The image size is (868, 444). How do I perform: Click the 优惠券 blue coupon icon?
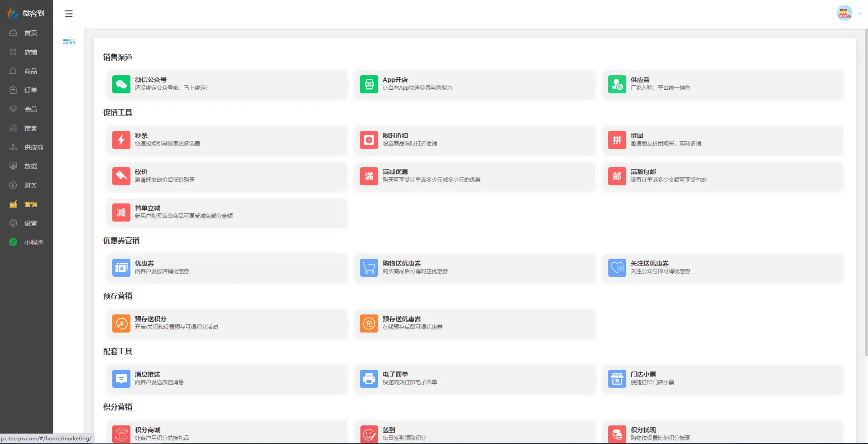click(121, 268)
